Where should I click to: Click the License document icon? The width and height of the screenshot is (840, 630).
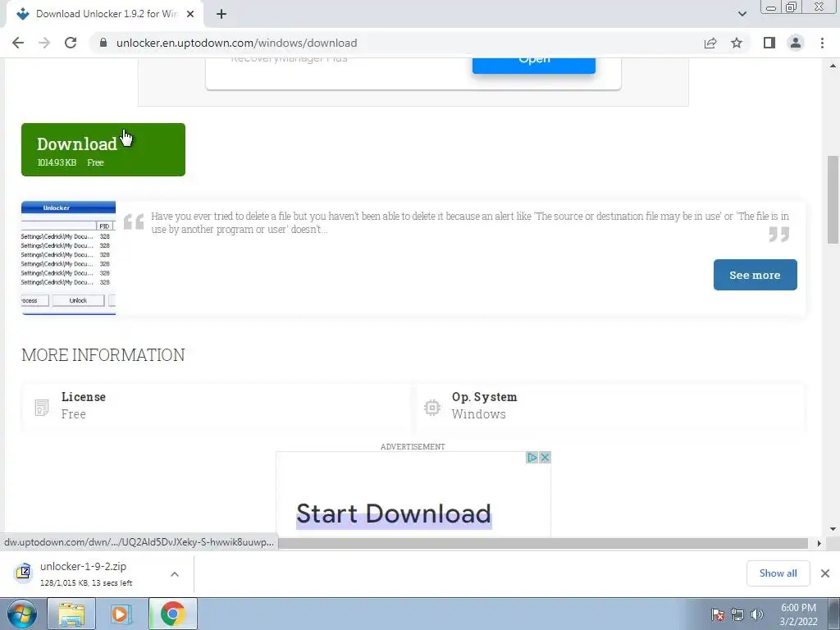(x=42, y=407)
